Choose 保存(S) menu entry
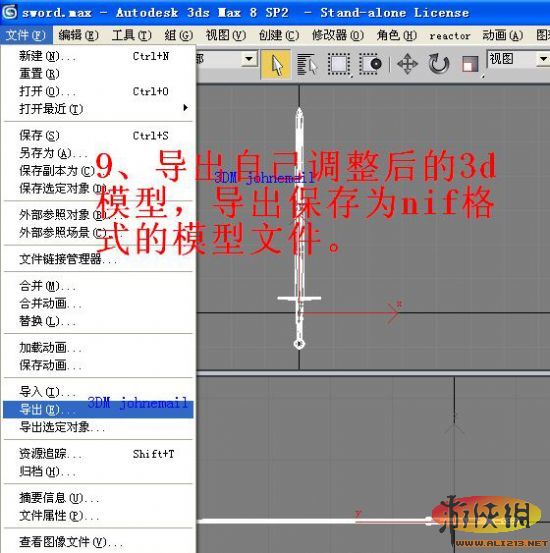 point(98,135)
